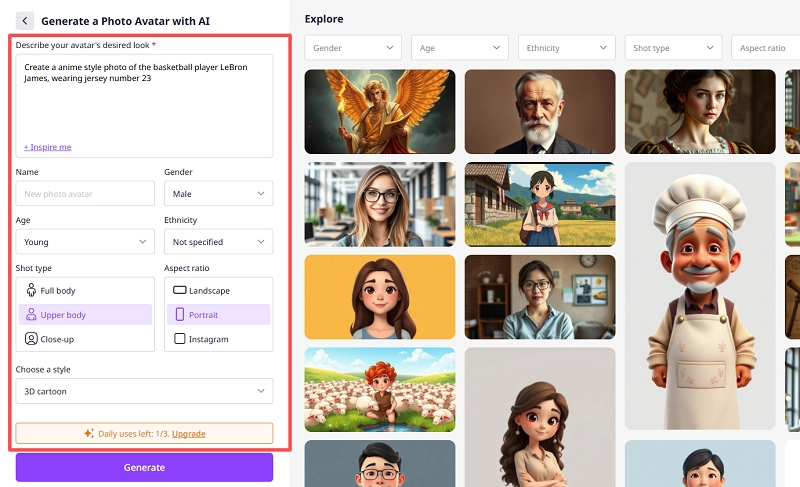This screenshot has height=487, width=800.
Task: Open the Ethnicity dropdown showing Not specified
Action: [218, 242]
